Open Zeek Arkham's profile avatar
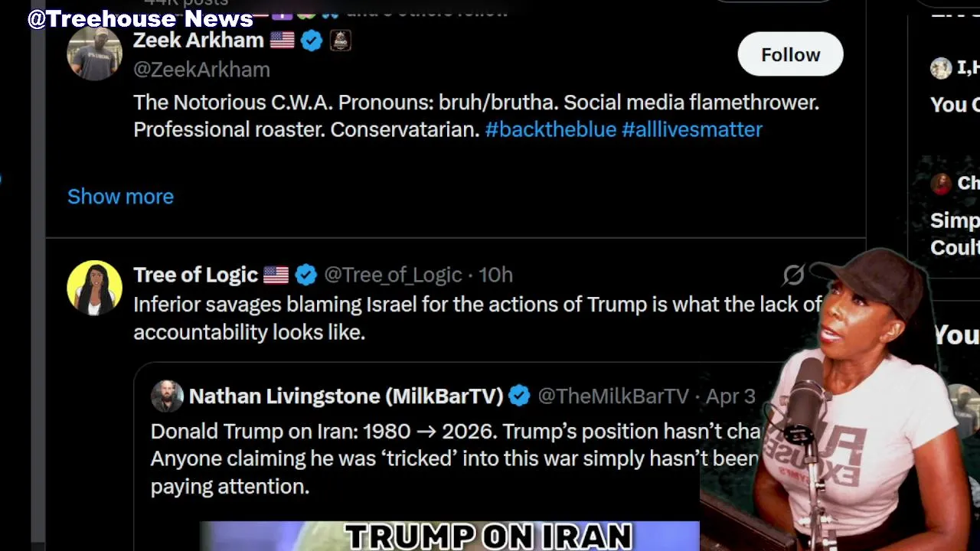The height and width of the screenshot is (551, 980). click(x=94, y=53)
